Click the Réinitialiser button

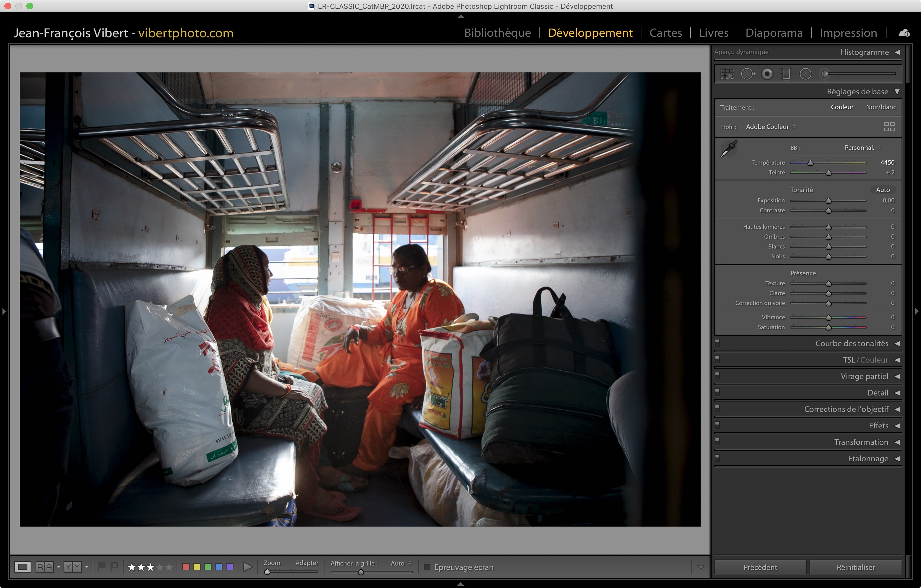point(855,567)
